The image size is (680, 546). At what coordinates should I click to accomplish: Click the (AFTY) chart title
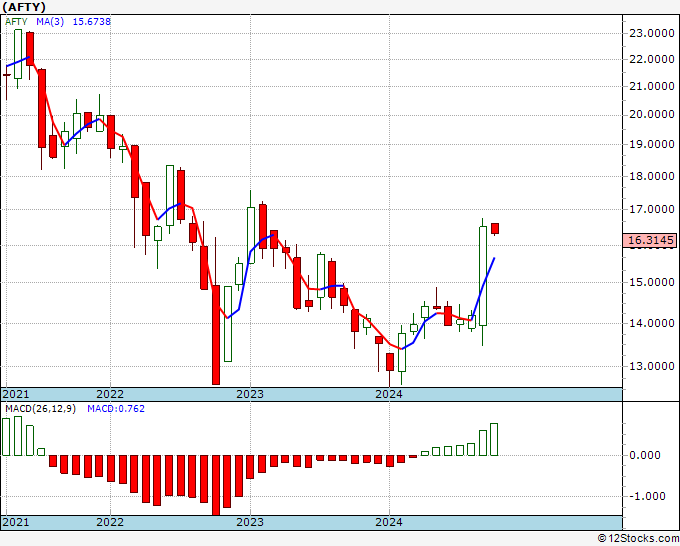[x=24, y=7]
